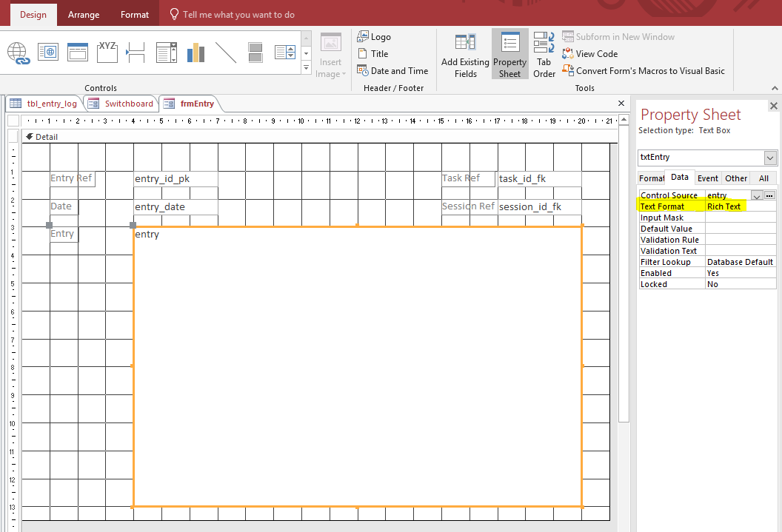Select the Web Browser Control tool
The width and height of the screenshot is (782, 532).
[x=47, y=52]
